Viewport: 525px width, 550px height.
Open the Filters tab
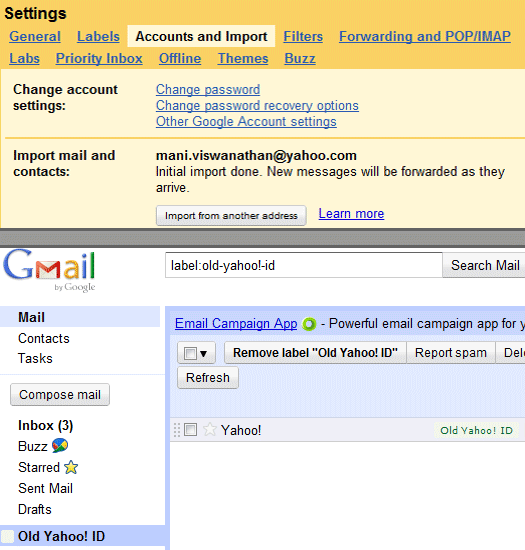click(303, 36)
